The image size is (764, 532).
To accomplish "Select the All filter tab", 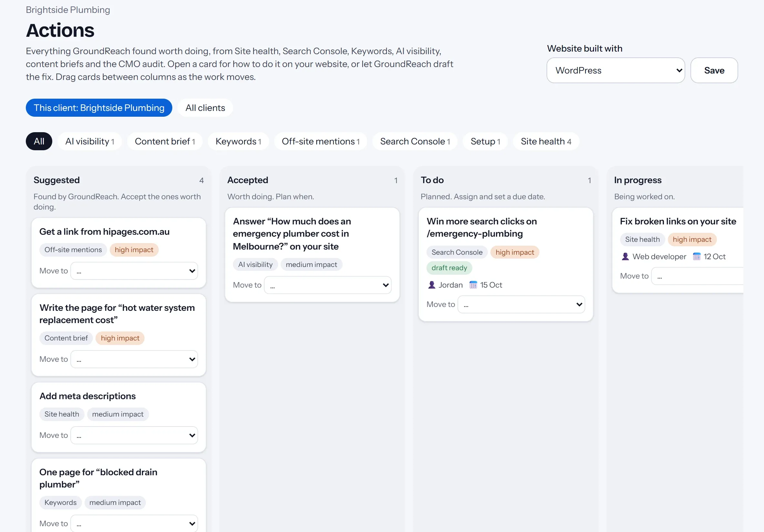I will tap(39, 141).
